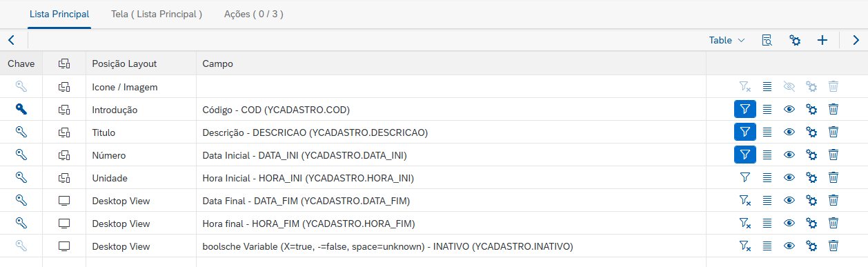The image size is (868, 267).
Task: Select Número layout position cell
Action: tap(141, 155)
